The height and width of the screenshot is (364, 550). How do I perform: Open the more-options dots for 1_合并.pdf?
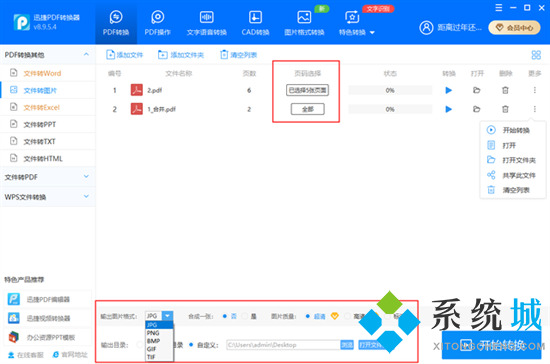click(535, 109)
